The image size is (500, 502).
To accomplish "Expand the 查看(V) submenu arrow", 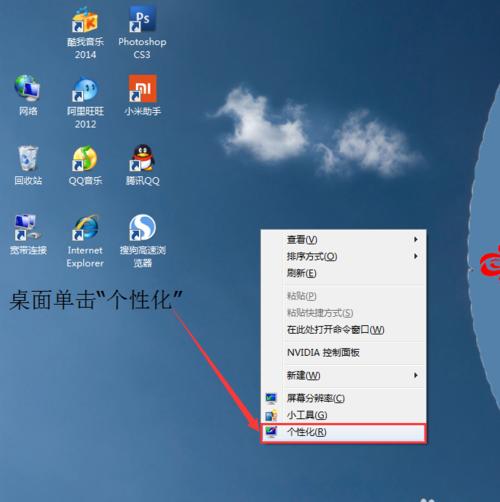I will click(416, 239).
